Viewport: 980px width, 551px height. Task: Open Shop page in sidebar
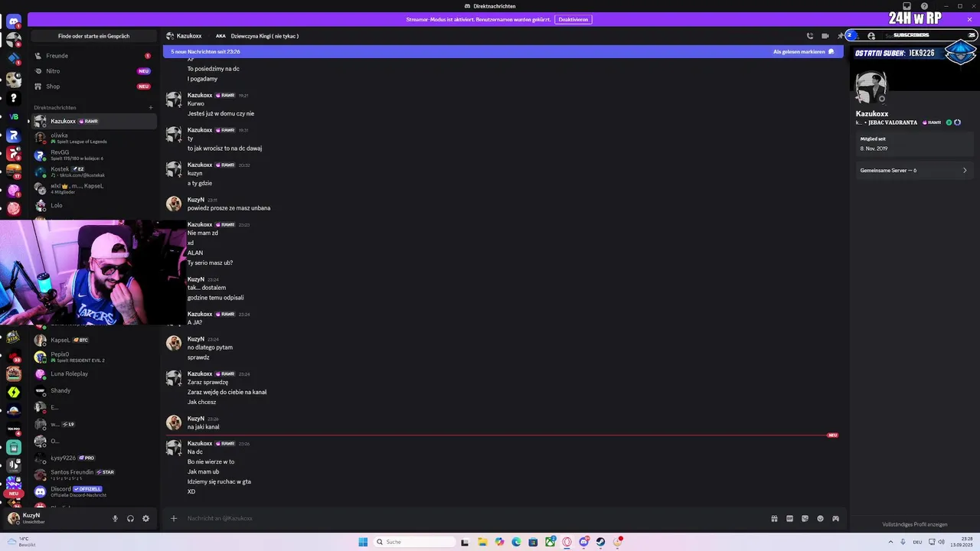click(x=93, y=86)
